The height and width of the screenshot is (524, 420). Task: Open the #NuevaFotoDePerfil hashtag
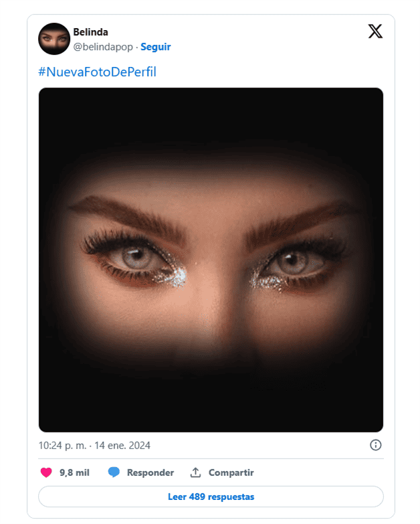(x=97, y=72)
